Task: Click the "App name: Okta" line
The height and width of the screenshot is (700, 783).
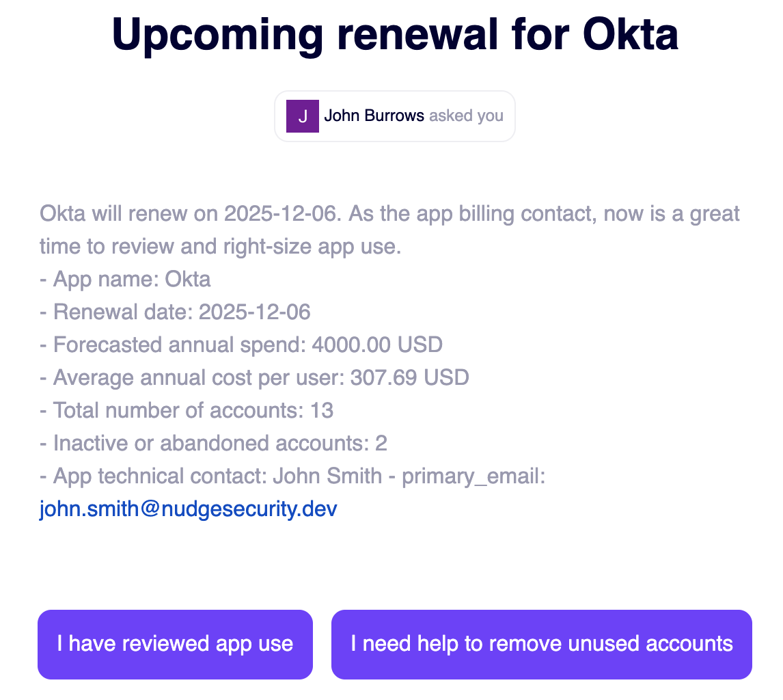Action: [125, 280]
